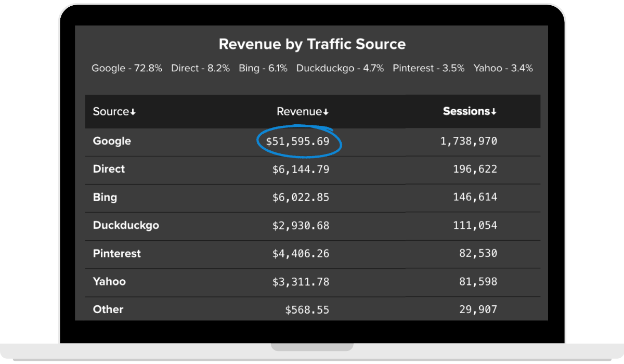Viewport: 624px width, 364px height.
Task: Select Direct sessions value 196,622
Action: (475, 169)
